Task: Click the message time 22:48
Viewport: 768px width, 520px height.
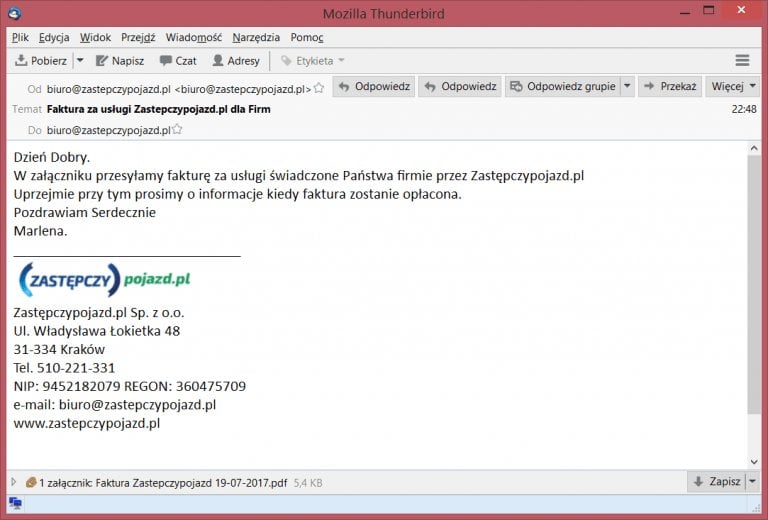Action: [x=744, y=109]
